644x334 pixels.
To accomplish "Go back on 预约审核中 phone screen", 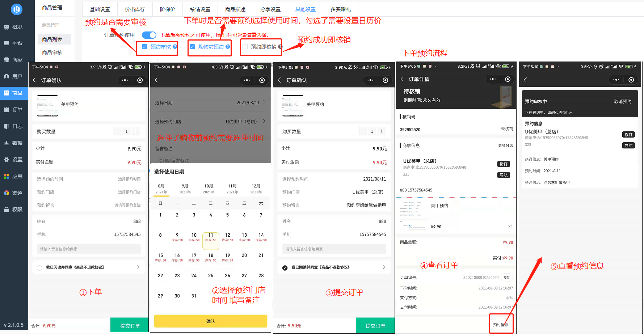I will coord(525,80).
